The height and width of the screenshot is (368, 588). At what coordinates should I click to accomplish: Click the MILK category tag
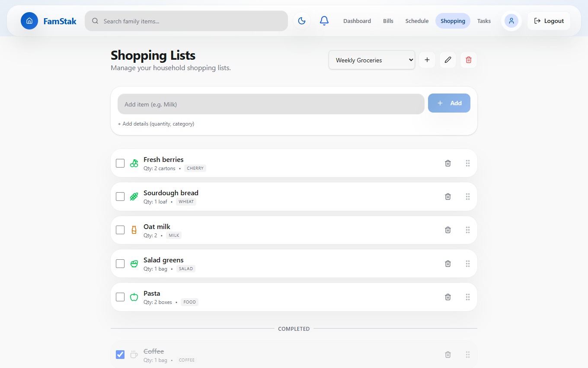pyautogui.click(x=174, y=236)
